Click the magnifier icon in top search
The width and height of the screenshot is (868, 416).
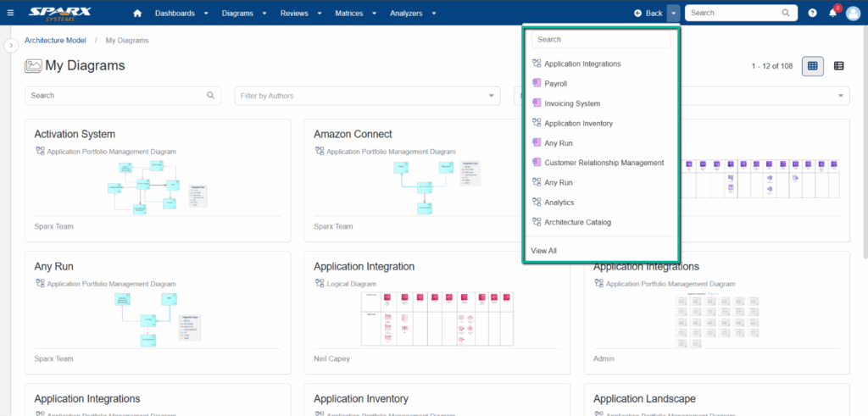pyautogui.click(x=786, y=13)
